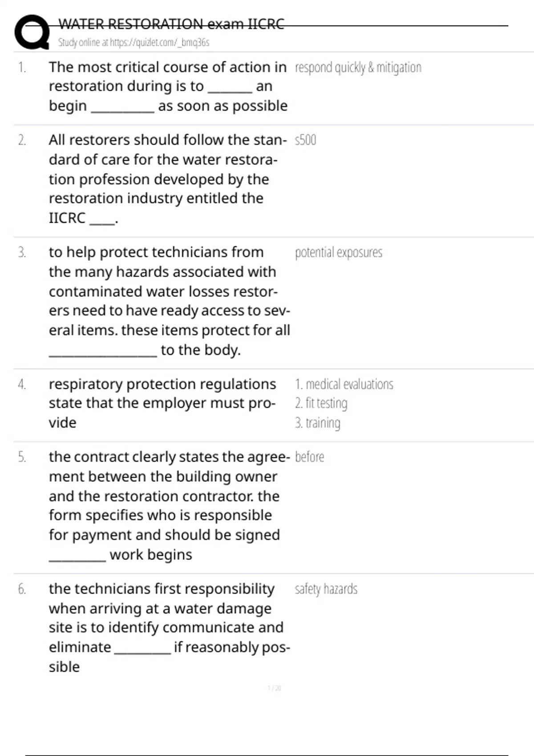Screen dimensions: 534x756
Task: Click the "3. training" answer line
Action: 317,423
